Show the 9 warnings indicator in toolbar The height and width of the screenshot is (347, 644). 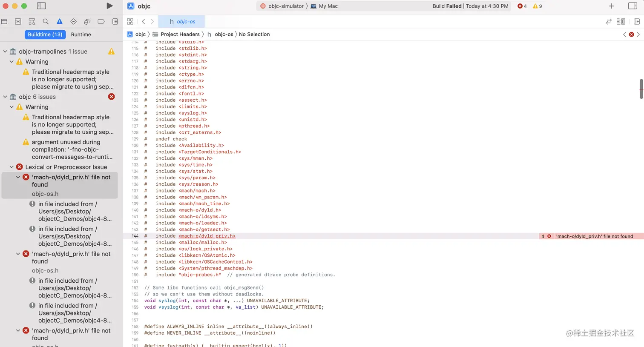[538, 6]
